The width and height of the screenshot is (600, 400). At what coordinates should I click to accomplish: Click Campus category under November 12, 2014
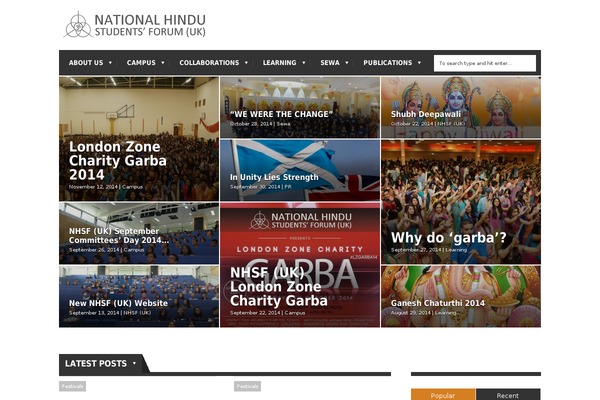pos(132,187)
